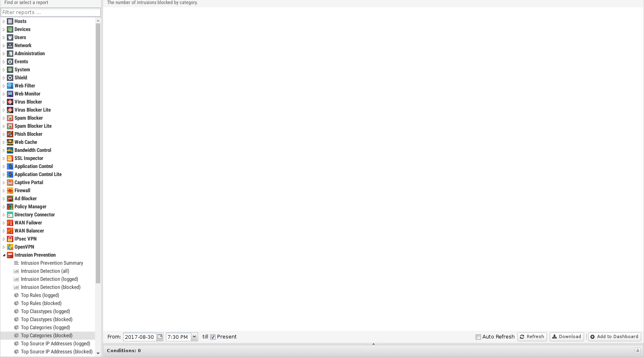Collapse the Intrusion Prevention tree node
This screenshot has height=357, width=644.
[x=4, y=255]
